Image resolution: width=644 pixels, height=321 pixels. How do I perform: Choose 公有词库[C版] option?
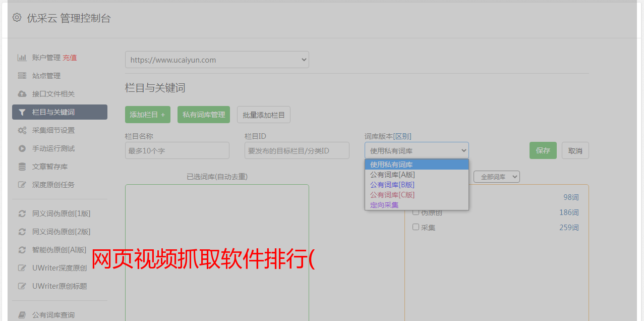(417, 195)
